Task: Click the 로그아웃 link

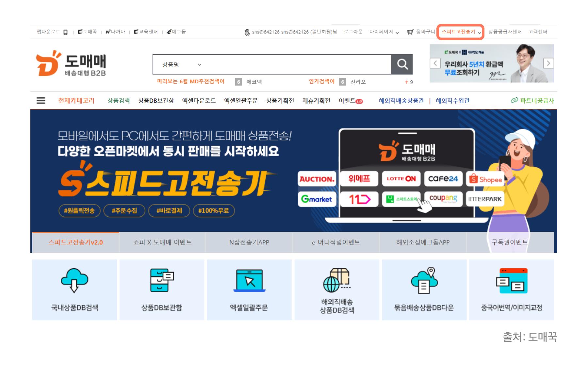Action: point(353,32)
